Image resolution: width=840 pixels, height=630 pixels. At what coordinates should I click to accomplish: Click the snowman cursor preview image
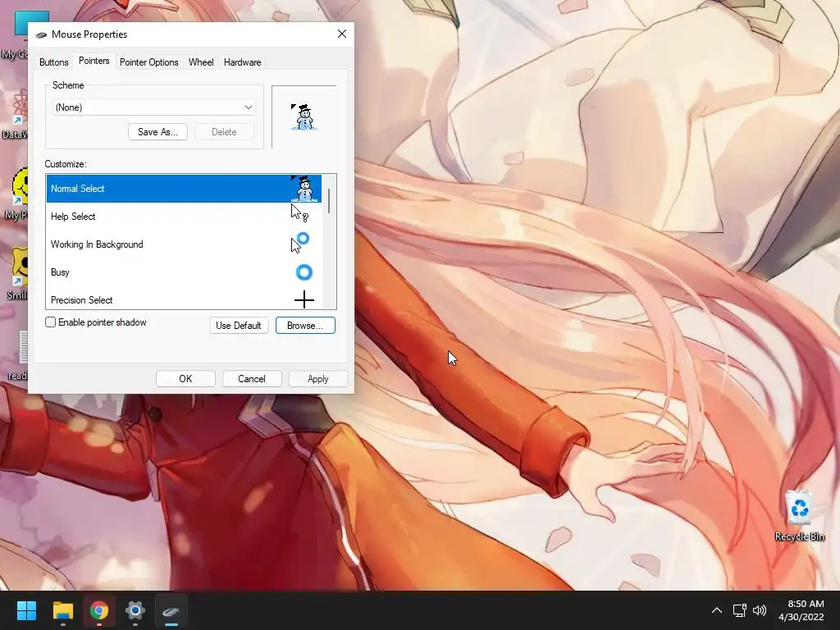click(304, 116)
